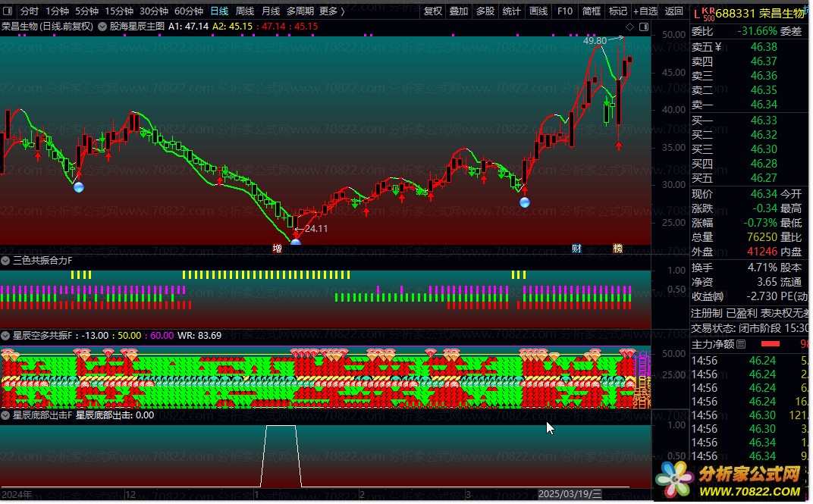Select the 5分钟 period tab
Screen dimensions: 813x504
click(86, 11)
